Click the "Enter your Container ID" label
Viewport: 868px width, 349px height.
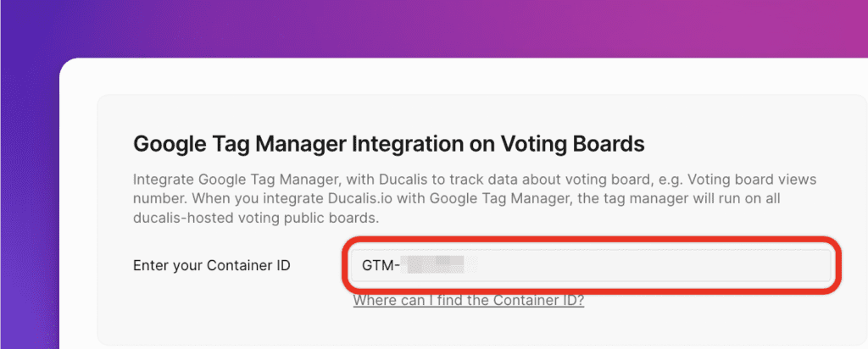[x=212, y=265]
